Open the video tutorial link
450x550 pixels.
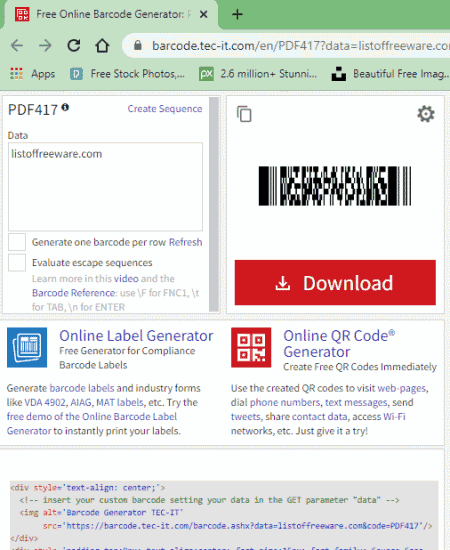point(126,279)
